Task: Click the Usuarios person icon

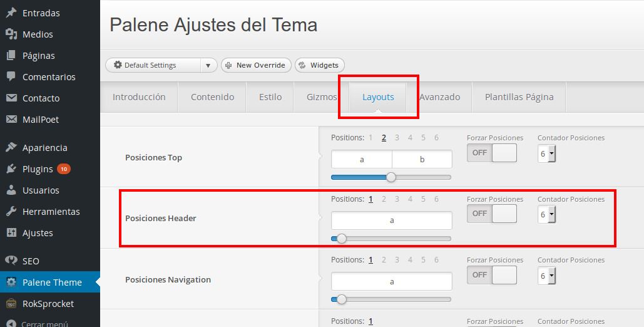Action: (x=11, y=190)
